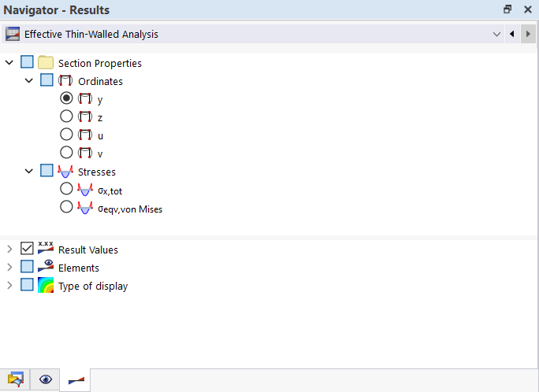The image size is (539, 392).
Task: Select the σeqv,von Mises stress option
Action: coord(66,208)
